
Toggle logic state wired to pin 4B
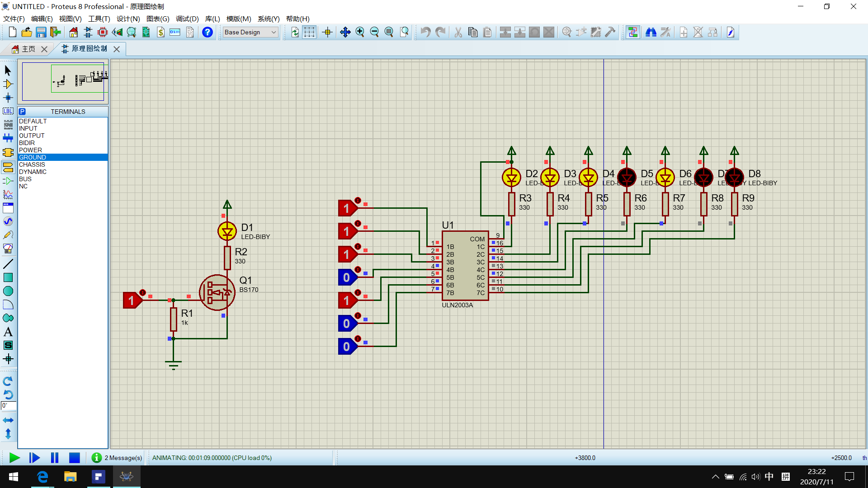pos(347,277)
